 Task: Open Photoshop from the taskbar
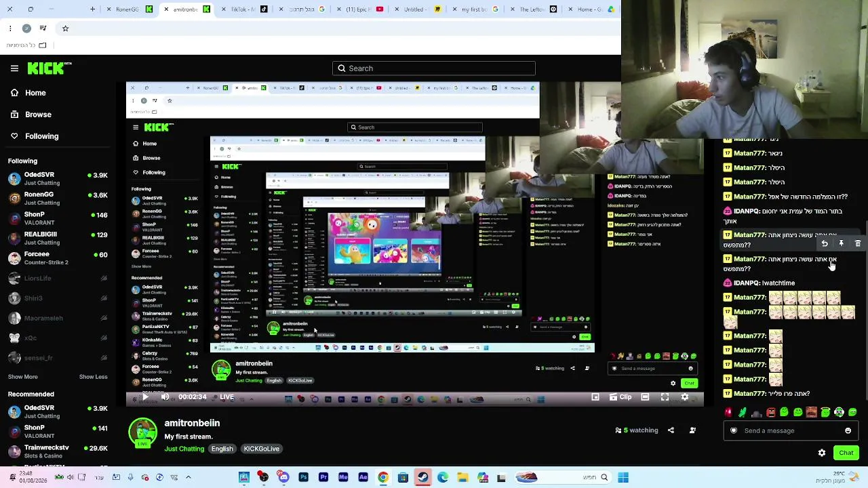point(303,478)
